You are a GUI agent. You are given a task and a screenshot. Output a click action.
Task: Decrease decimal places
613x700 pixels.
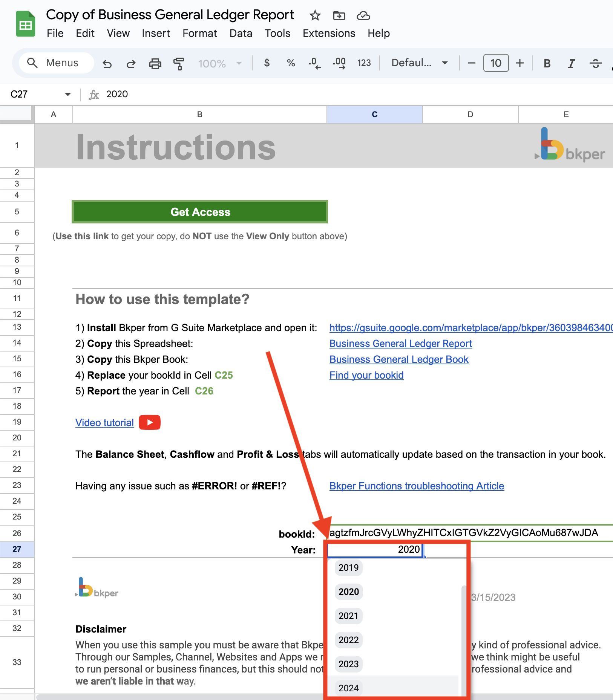coord(314,63)
